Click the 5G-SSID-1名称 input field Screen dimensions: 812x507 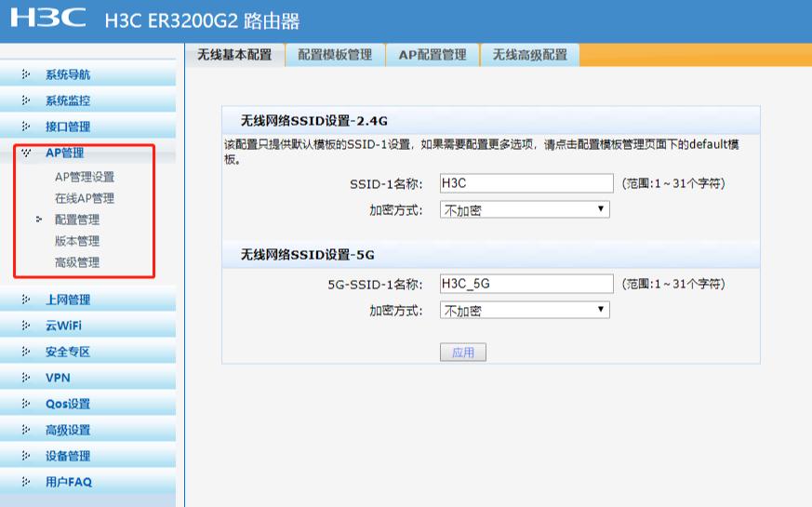pos(526,284)
